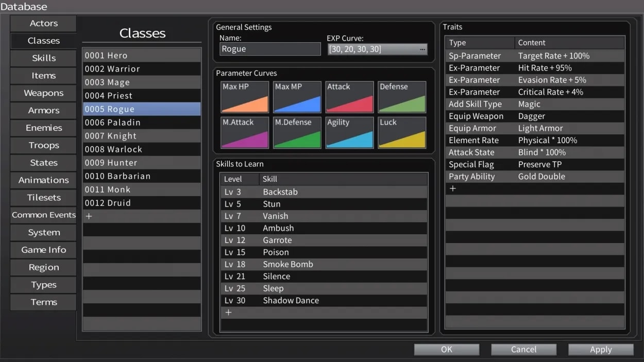Click the Attack parameter curve thumbnail
Screen dimensions: 644x362
tap(350, 97)
